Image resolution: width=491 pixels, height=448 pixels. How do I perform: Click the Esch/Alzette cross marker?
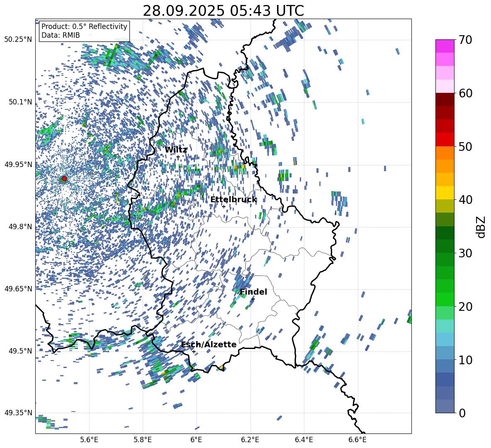coord(194,351)
